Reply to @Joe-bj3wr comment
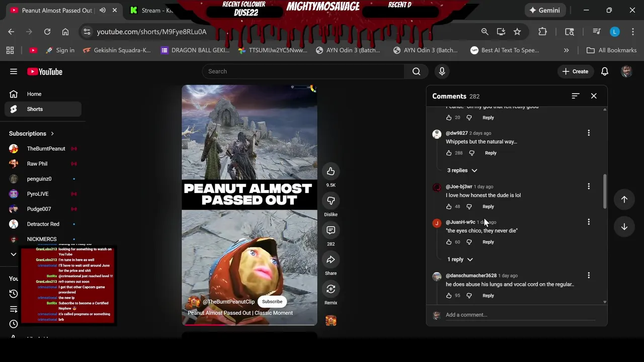 tap(488, 207)
